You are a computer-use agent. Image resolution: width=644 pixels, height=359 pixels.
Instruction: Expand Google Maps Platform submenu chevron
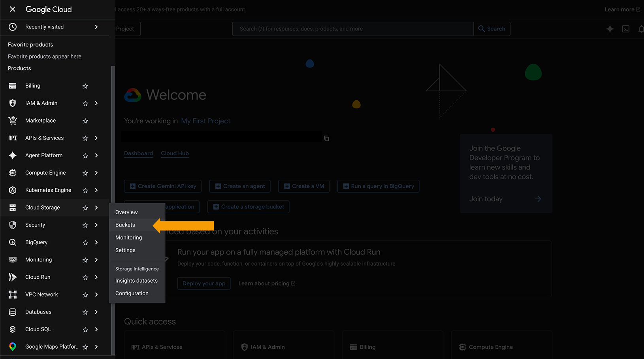coord(96,347)
